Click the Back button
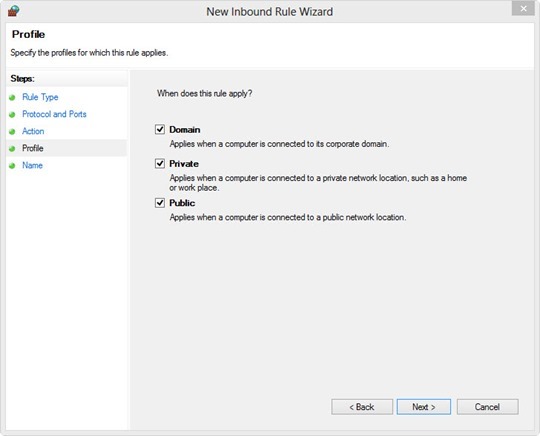 pyautogui.click(x=362, y=407)
